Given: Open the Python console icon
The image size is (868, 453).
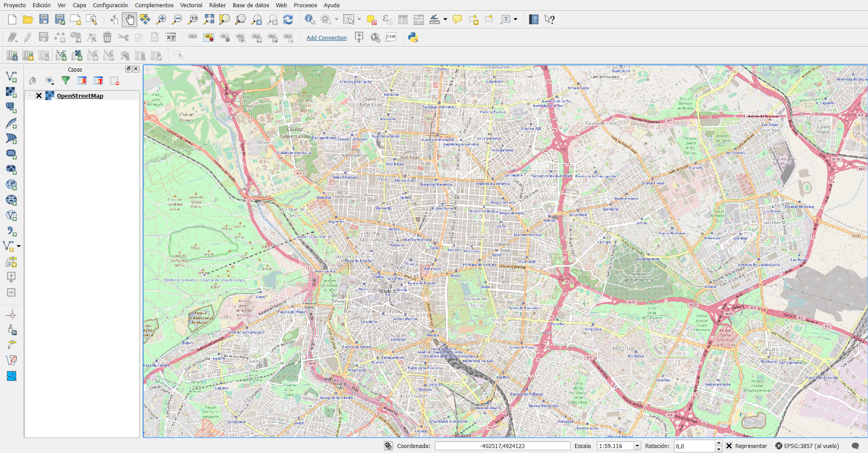Looking at the screenshot, I should (413, 37).
